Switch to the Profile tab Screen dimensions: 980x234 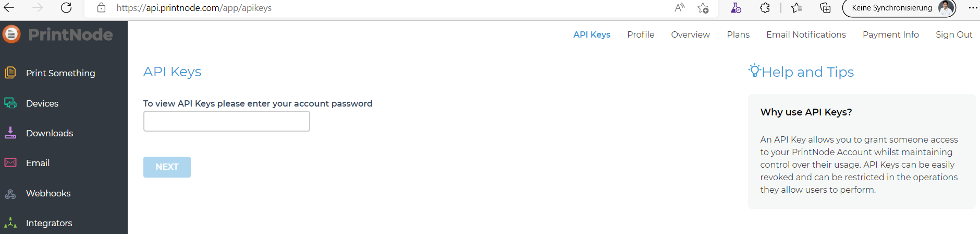641,34
